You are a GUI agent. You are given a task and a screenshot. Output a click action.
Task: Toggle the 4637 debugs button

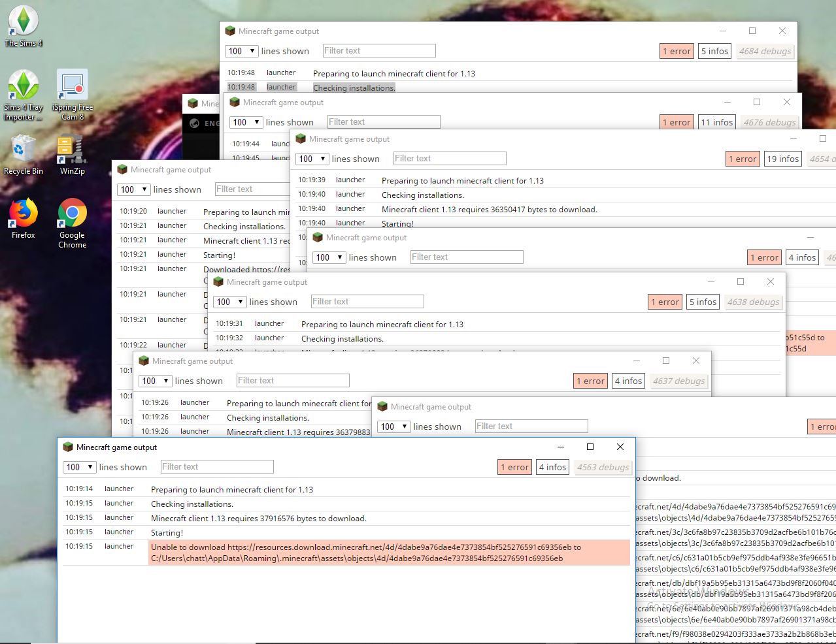[x=678, y=381]
